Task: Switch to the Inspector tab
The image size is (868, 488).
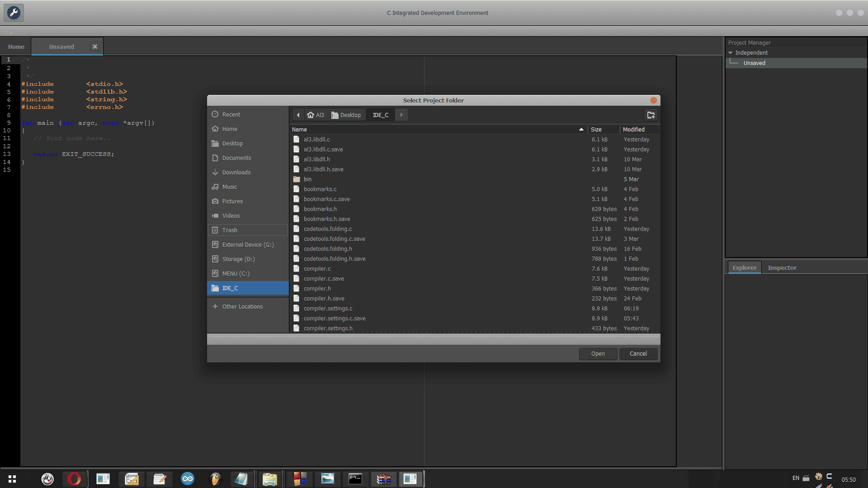Action: click(782, 267)
